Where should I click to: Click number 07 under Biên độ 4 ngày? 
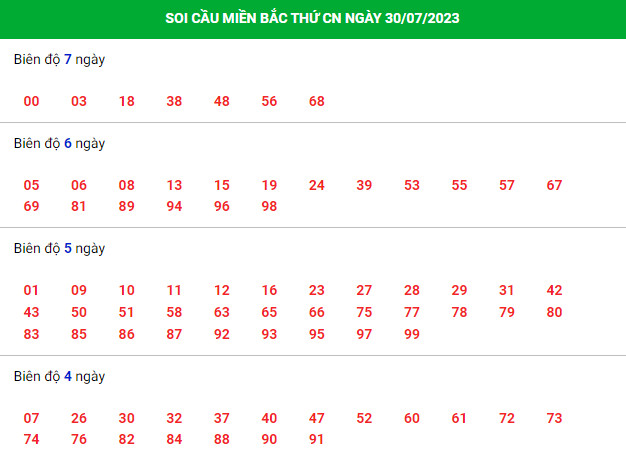pyautogui.click(x=32, y=418)
